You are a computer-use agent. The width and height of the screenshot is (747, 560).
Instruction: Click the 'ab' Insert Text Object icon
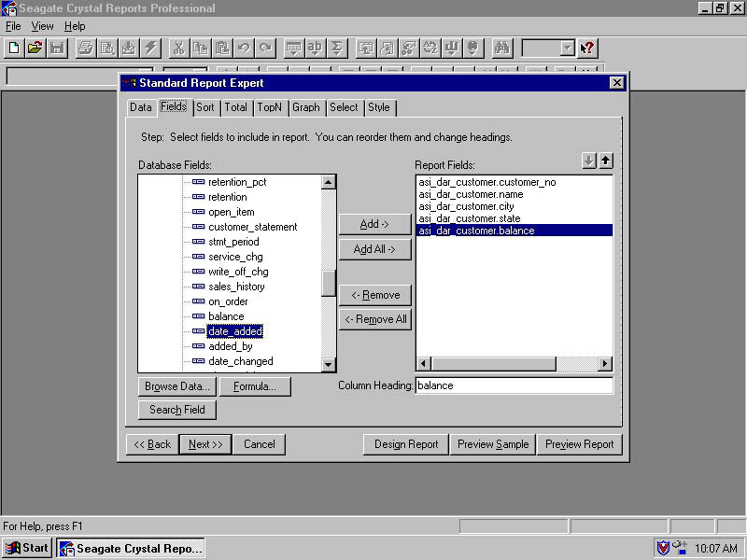[315, 49]
